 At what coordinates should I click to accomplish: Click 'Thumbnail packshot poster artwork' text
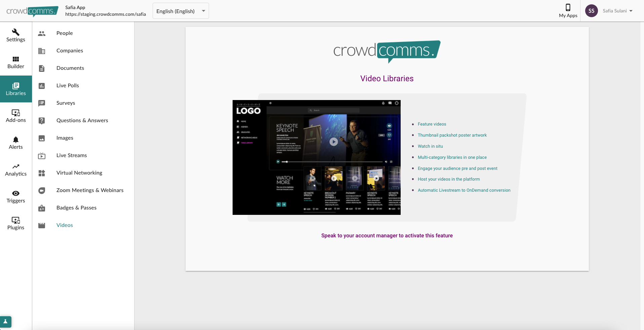(452, 135)
